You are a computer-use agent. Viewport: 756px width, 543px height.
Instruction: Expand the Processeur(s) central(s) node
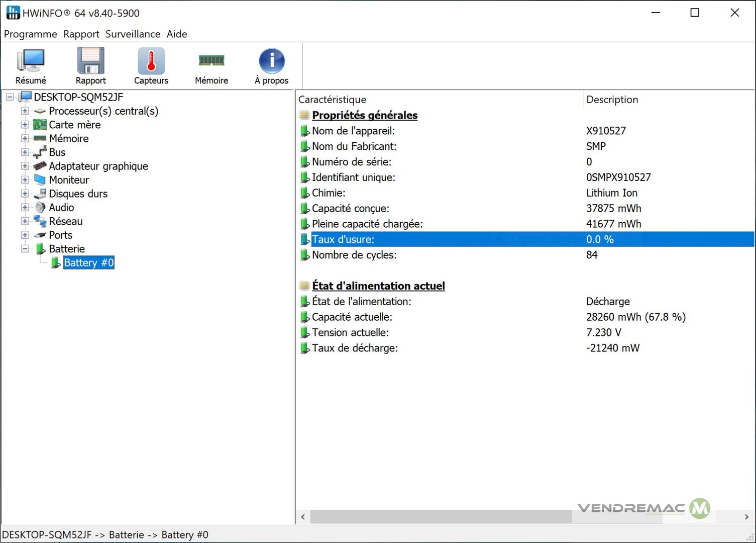25,111
